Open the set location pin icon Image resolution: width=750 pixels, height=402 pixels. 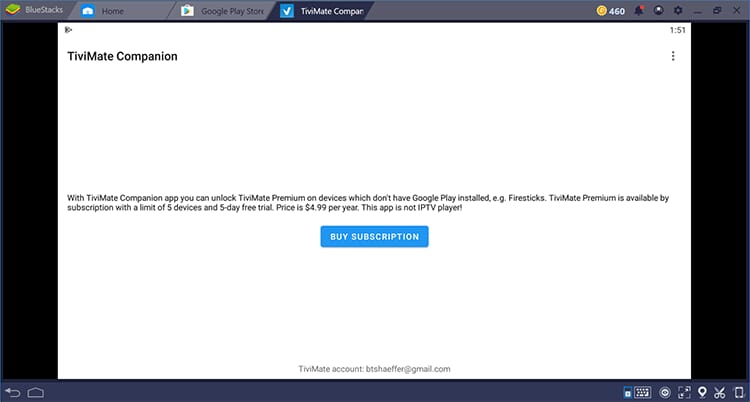tap(702, 392)
